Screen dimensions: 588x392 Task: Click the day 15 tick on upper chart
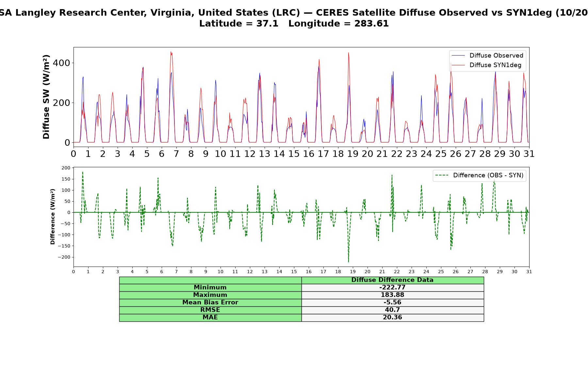pyautogui.click(x=294, y=154)
